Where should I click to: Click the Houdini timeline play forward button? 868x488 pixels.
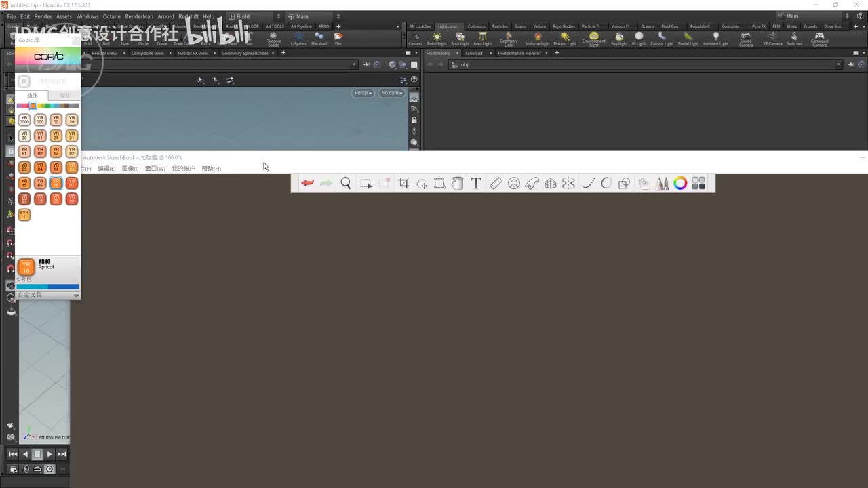[50, 454]
